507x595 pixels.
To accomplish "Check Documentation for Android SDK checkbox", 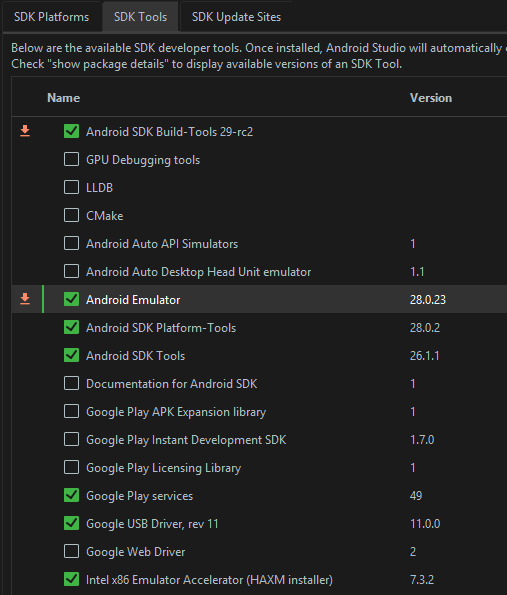I will 71,383.
